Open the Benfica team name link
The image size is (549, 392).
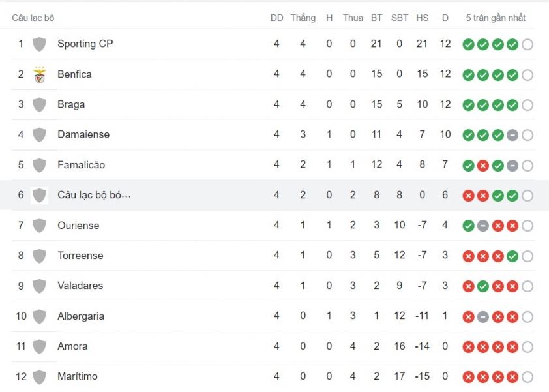tap(74, 74)
